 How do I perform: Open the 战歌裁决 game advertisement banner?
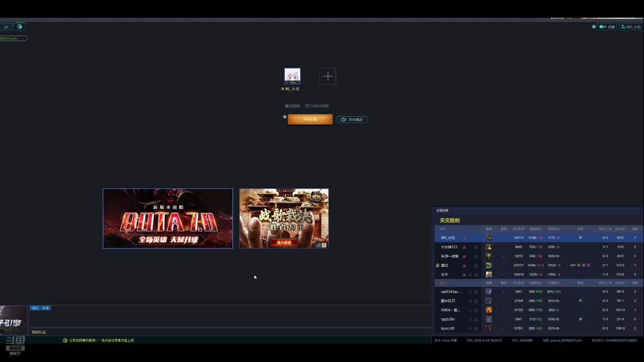click(284, 218)
